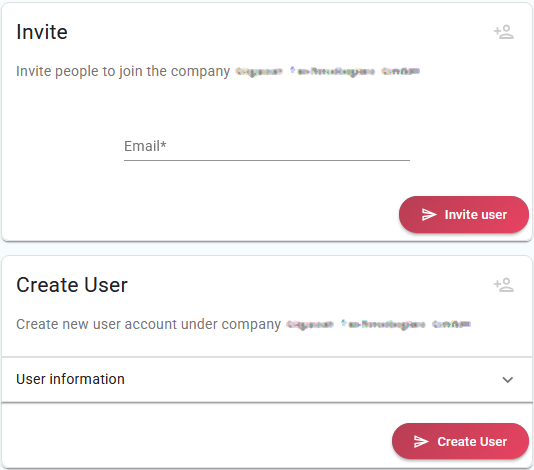
Task: Click the add-person icon in Create User card
Action: (x=504, y=285)
